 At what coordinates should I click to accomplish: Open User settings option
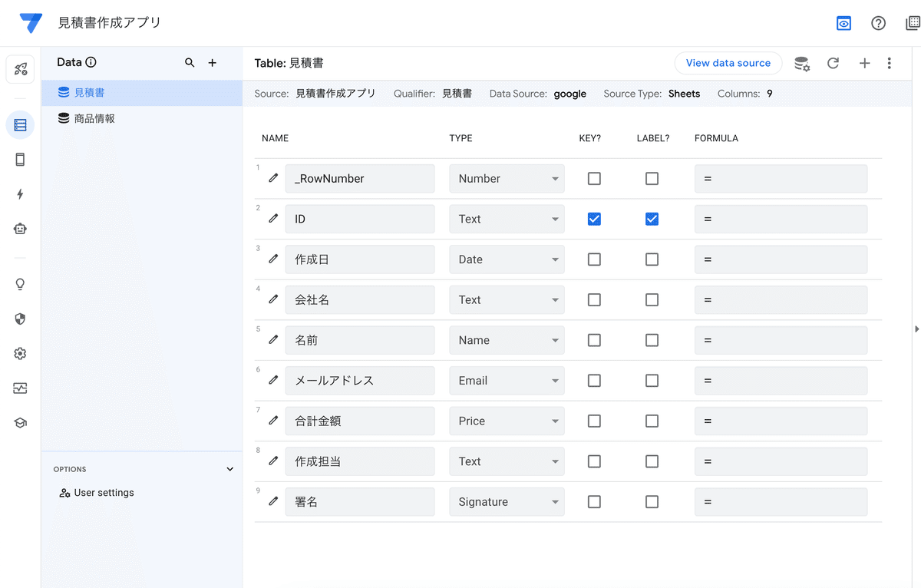click(97, 493)
